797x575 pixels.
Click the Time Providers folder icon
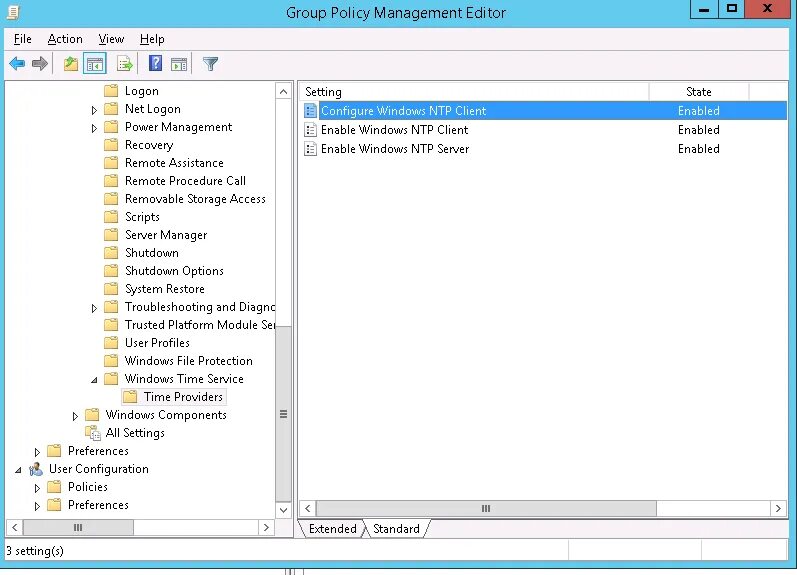[x=130, y=397]
